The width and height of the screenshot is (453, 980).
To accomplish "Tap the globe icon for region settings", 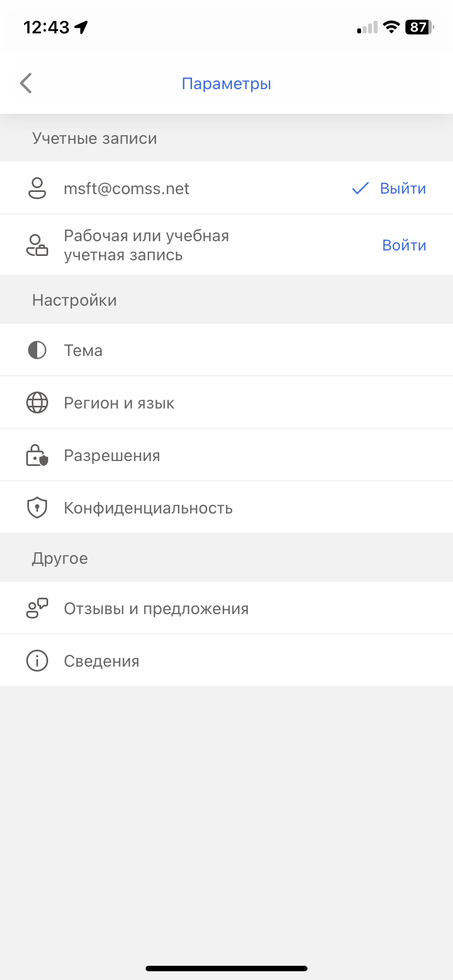I will pos(37,403).
